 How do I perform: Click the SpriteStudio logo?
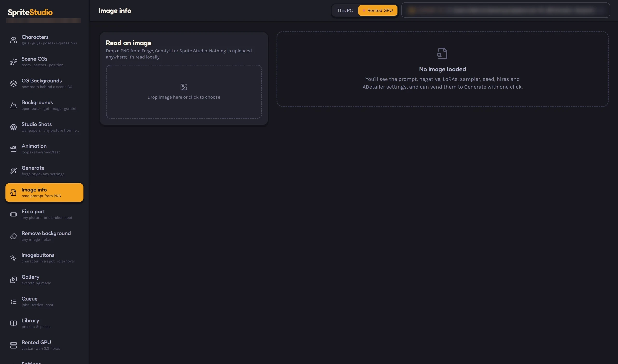(30, 12)
